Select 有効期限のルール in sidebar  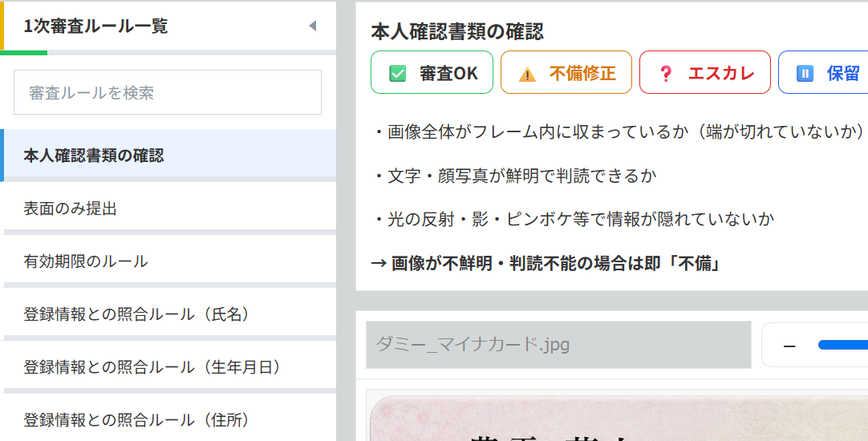pyautogui.click(x=168, y=261)
